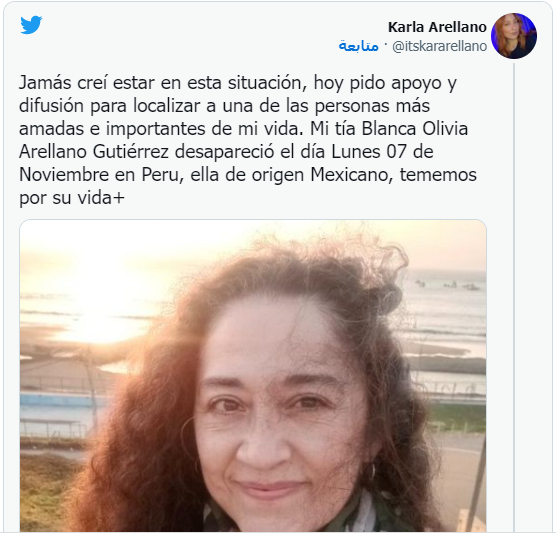Click the tweet's first line starting 'Jamás creí'
The height and width of the screenshot is (536, 556).
[x=238, y=83]
